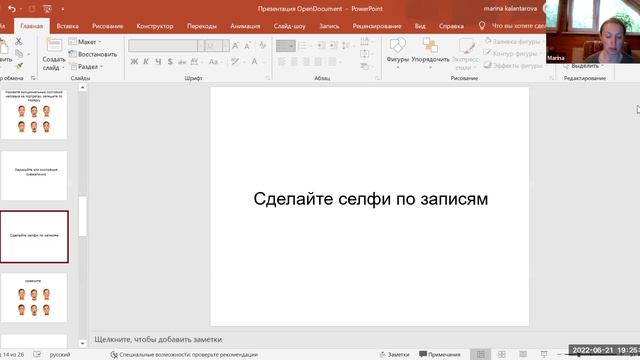The image size is (640, 360).
Task: Click the strikethrough abc icon
Action: (x=182, y=62)
